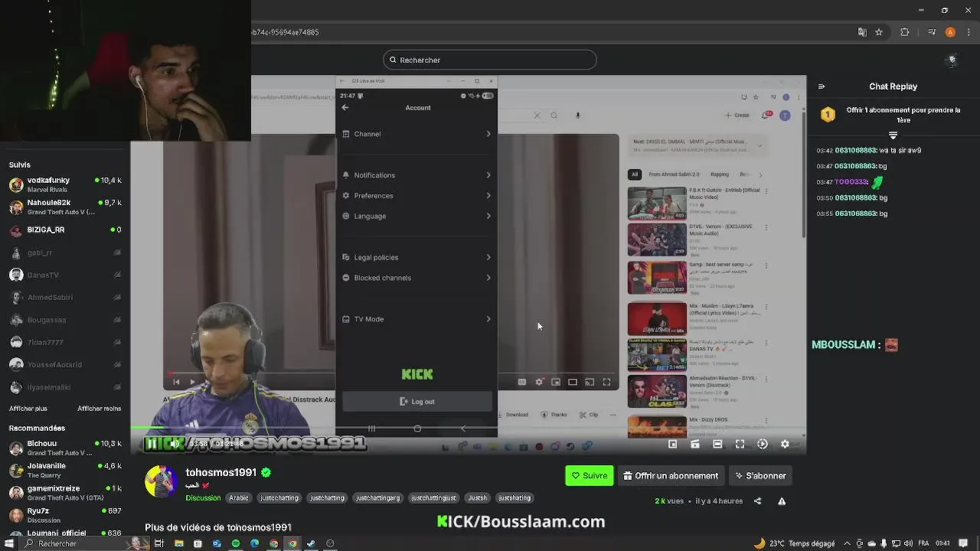Viewport: 980px width, 551px height.
Task: Open picture-in-picture in Kick player
Action: [672, 444]
